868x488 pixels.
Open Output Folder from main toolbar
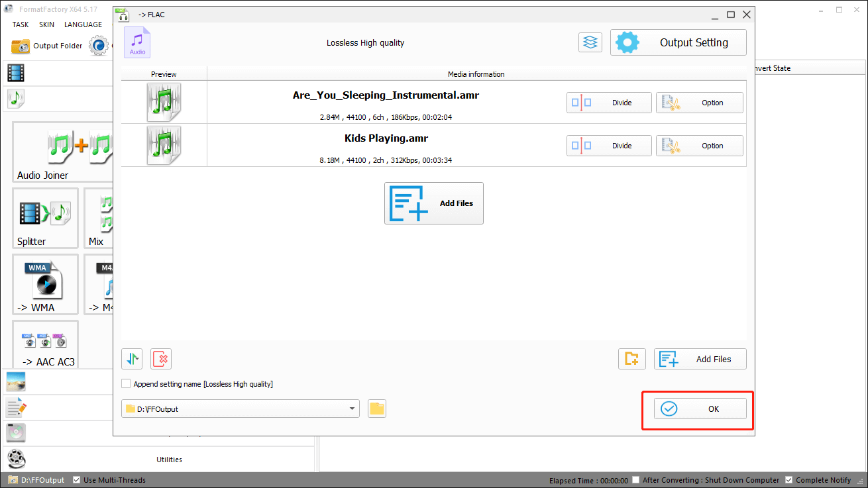(x=47, y=46)
